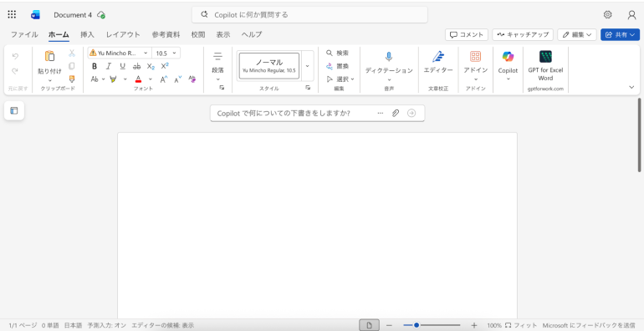This screenshot has height=331, width=644.
Task: Open the File (ファイル) tab
Action: click(x=24, y=34)
